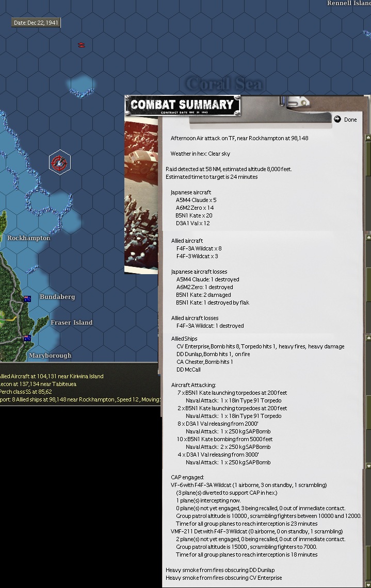The height and width of the screenshot is (588, 371).
Task: Click the 4 x D3A1 Val releasing from 3000' line
Action: point(218,455)
